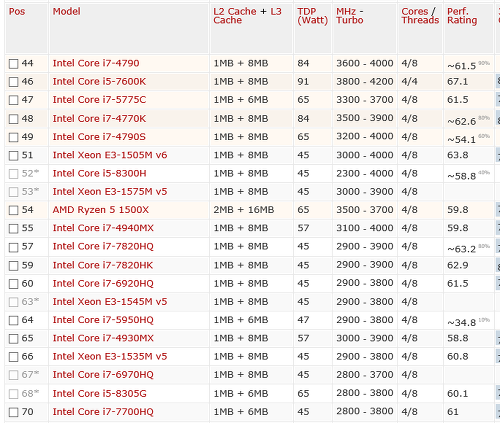Check box for Intel Core i7-7820HK
This screenshot has height=423, width=500.
coord(13,266)
